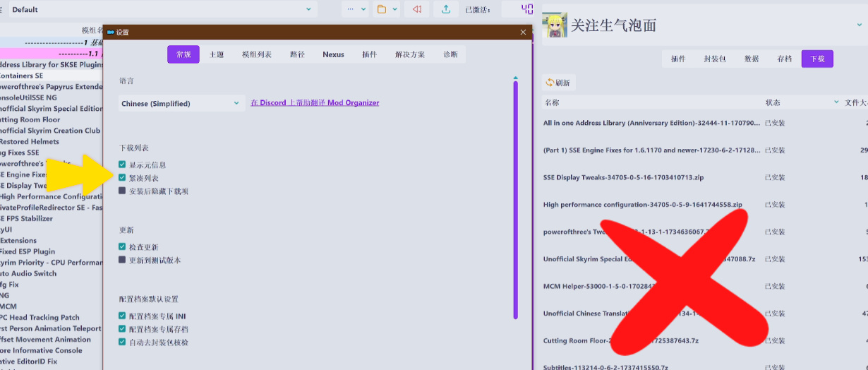Viewport: 868px width, 370px height.
Task: Click the red restore backup icon
Action: pos(417,9)
